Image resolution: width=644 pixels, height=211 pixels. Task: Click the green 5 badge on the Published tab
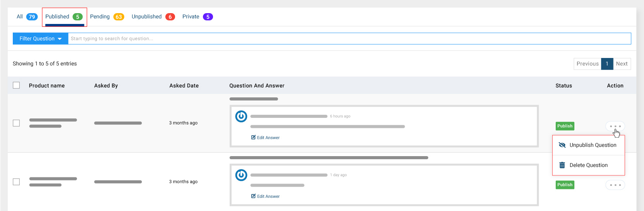tap(77, 17)
